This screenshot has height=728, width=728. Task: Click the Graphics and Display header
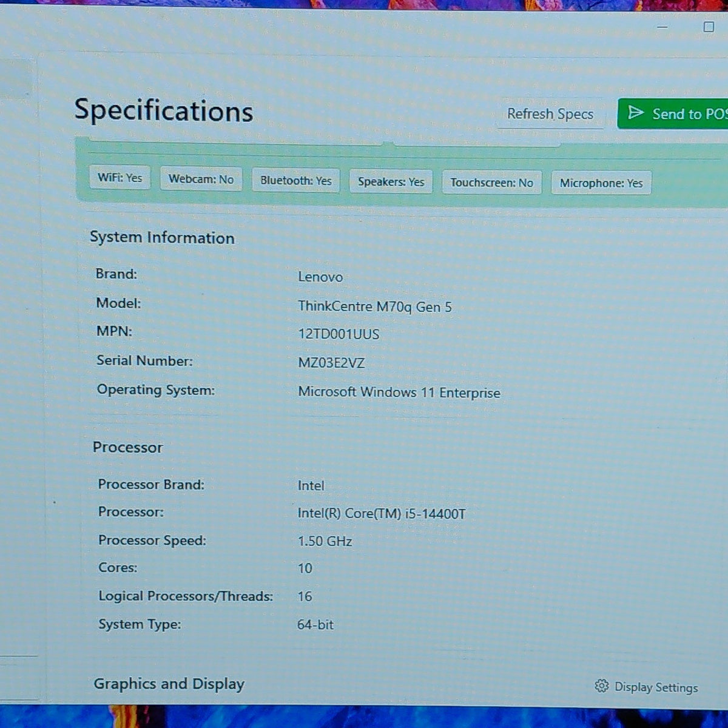click(169, 684)
